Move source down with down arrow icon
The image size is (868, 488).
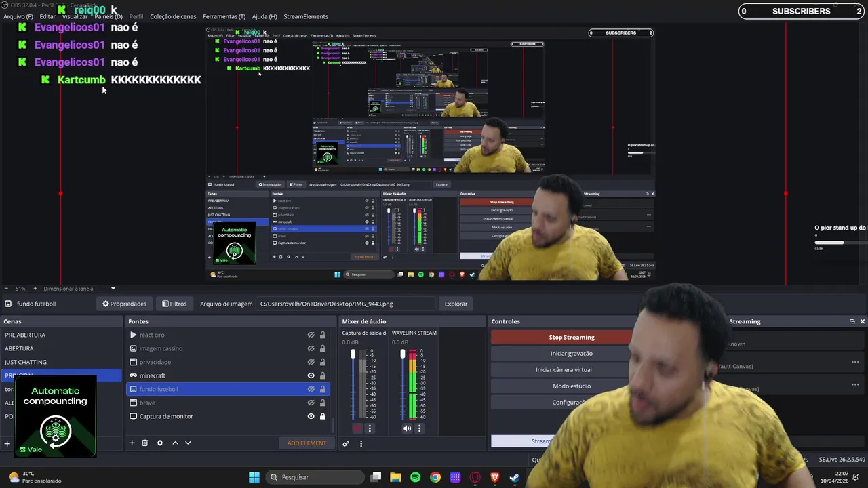tap(188, 443)
